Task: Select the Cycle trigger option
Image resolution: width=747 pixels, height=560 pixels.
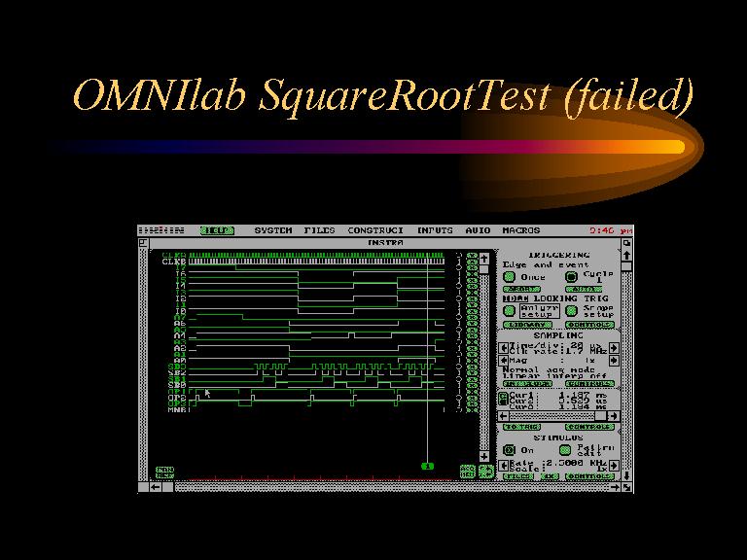Action: [x=572, y=277]
